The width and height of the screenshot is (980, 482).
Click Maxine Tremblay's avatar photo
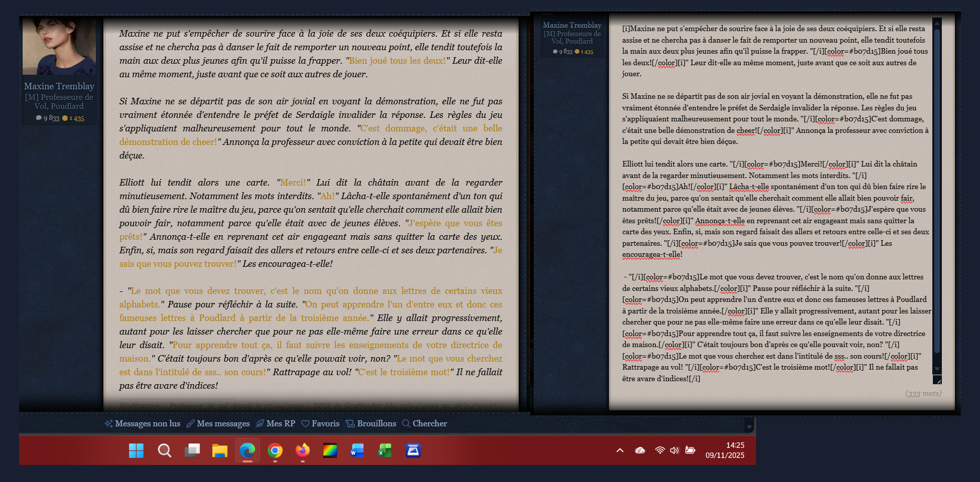pos(59,46)
